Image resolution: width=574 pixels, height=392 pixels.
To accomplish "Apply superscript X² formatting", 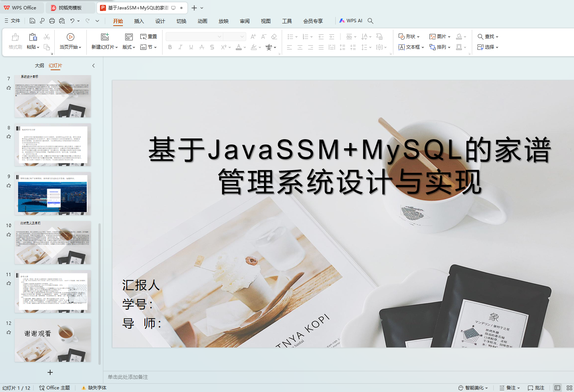I will coord(224,47).
